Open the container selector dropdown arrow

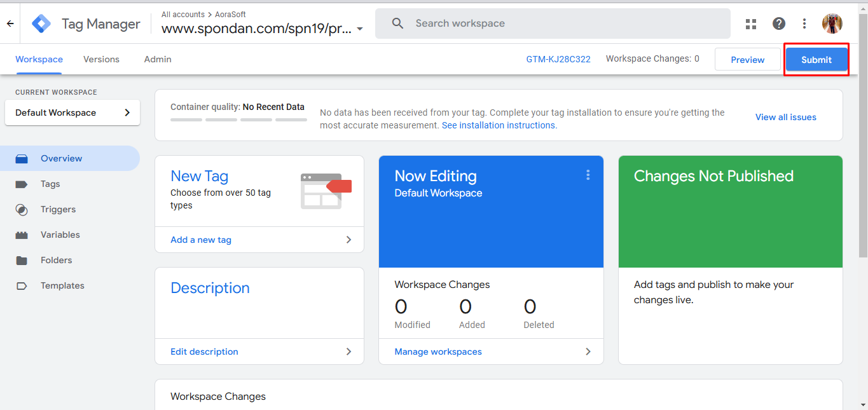tap(360, 29)
